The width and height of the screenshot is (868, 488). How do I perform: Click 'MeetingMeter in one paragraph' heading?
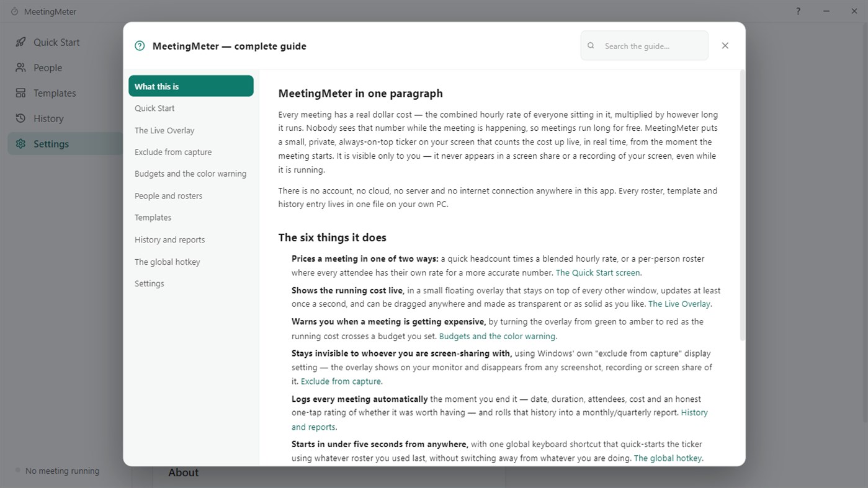(x=360, y=94)
